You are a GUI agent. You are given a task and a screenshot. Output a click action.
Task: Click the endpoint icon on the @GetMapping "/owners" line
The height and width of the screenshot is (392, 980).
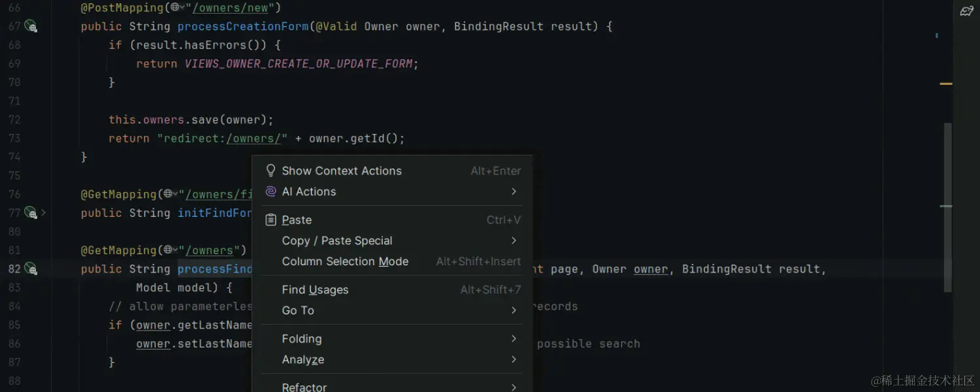(x=169, y=250)
